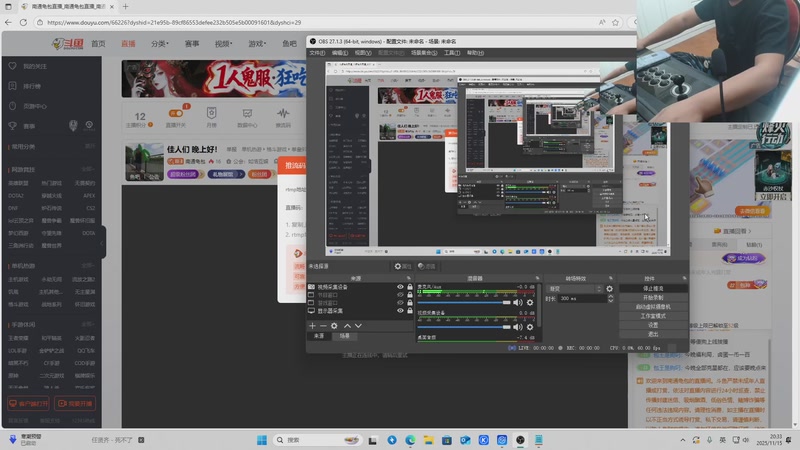Image resolution: width=800 pixels, height=450 pixels.
Task: Open scene transition properties gear icon
Action: (x=609, y=289)
